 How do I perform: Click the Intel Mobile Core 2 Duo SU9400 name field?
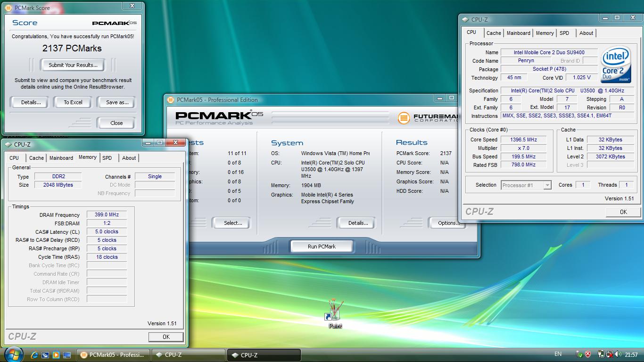[x=549, y=52]
